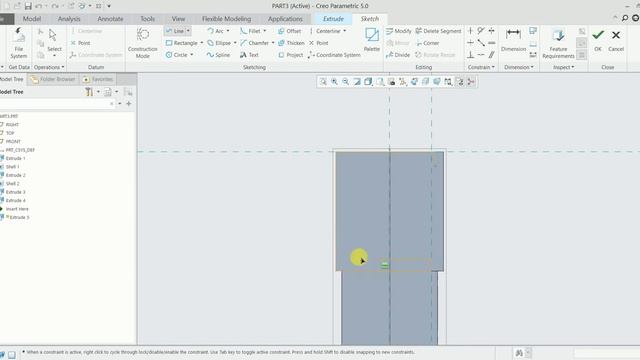Screen dimensions: 640x360
Task: Accept the sketch with OK
Action: [x=598, y=40]
